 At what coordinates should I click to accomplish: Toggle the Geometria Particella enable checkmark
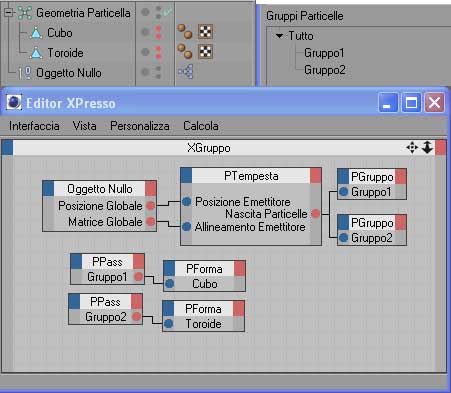point(168,12)
